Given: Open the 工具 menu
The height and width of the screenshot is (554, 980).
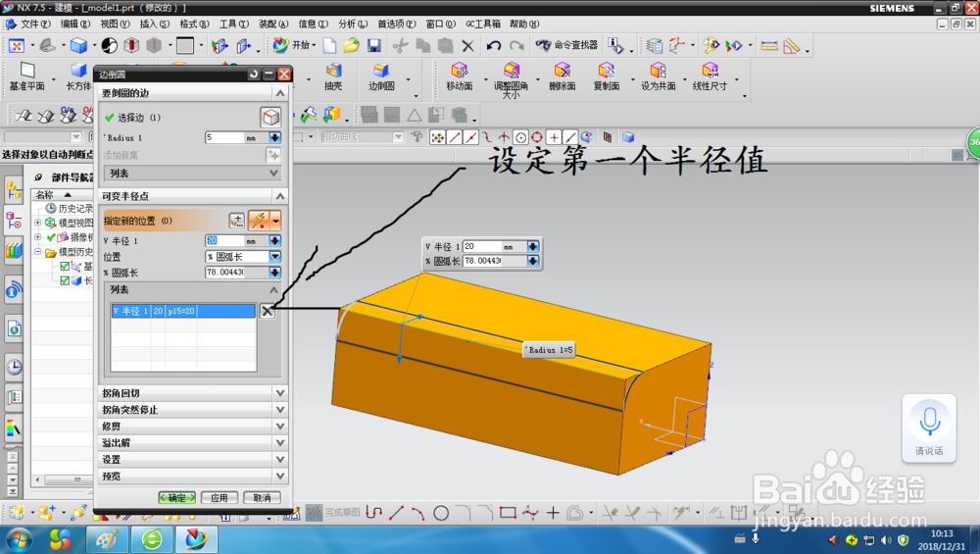Looking at the screenshot, I should click(234, 24).
